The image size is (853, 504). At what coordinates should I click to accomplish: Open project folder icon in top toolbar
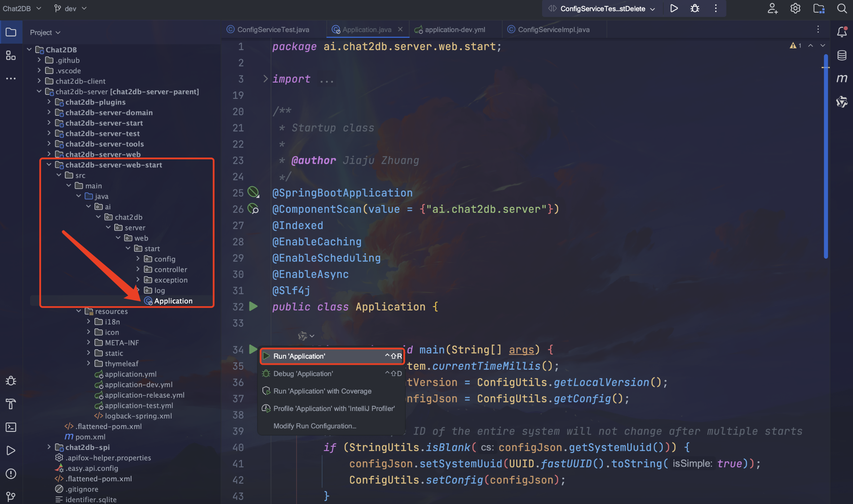819,8
